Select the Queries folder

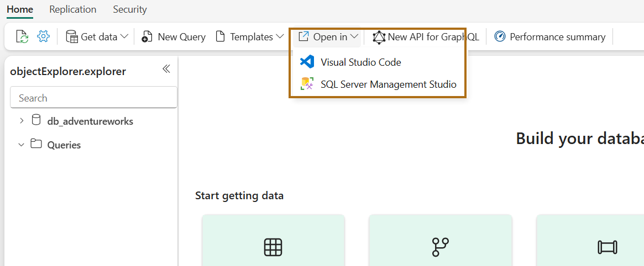pyautogui.click(x=64, y=145)
